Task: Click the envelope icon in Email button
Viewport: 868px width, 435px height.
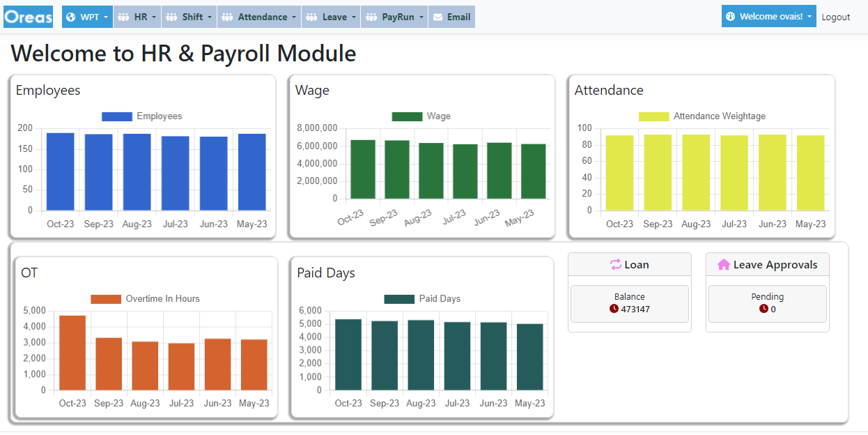Action: pos(437,17)
